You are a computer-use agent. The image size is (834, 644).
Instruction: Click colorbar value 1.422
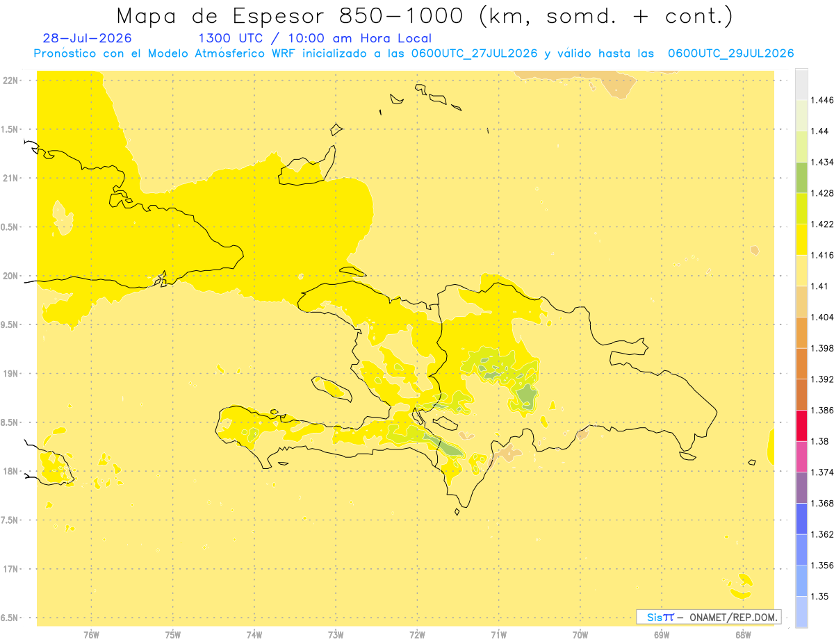point(822,224)
